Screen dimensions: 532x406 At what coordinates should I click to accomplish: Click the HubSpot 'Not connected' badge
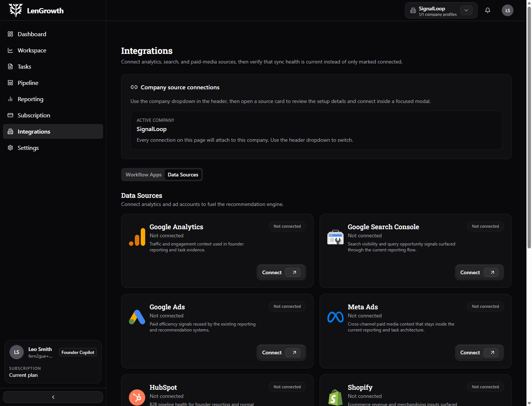click(287, 387)
